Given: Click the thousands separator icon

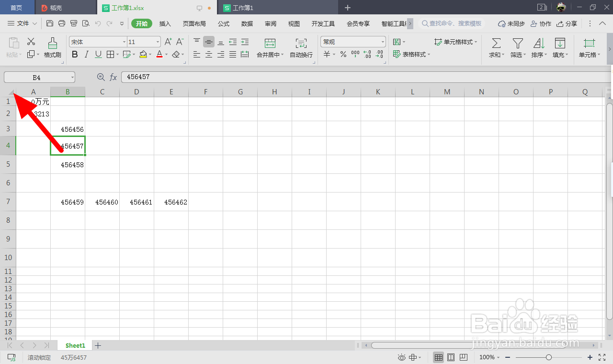Looking at the screenshot, I should click(355, 55).
